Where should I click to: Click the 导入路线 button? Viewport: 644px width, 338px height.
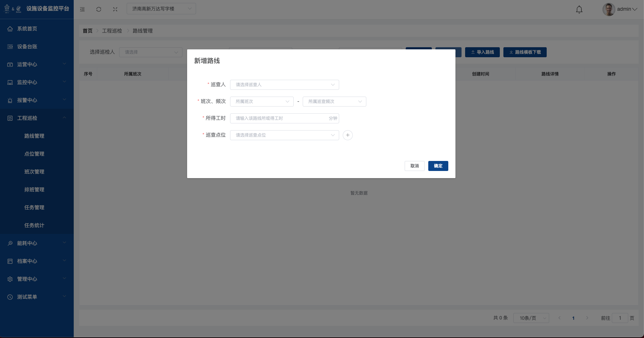click(482, 52)
